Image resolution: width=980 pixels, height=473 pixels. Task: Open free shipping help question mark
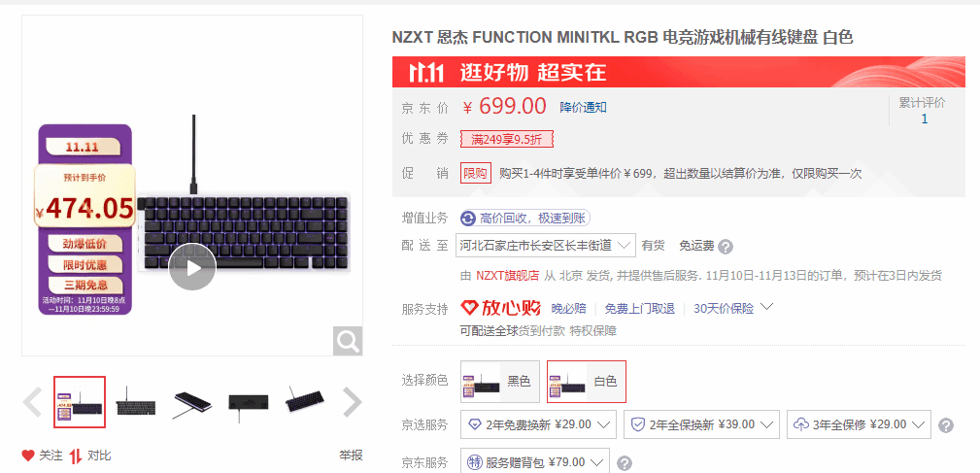click(x=725, y=247)
